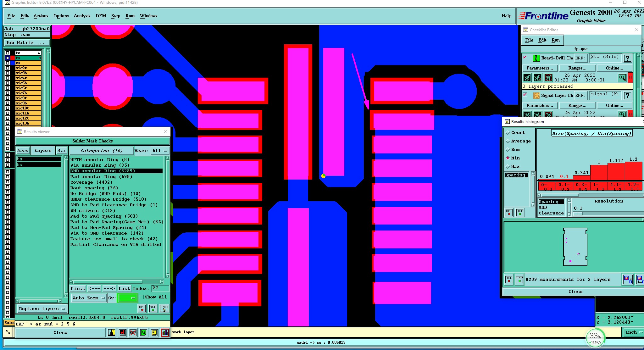The image size is (644, 350).
Task: Click the red exclamation indicator of Board-Drill check
Action: 630,78
